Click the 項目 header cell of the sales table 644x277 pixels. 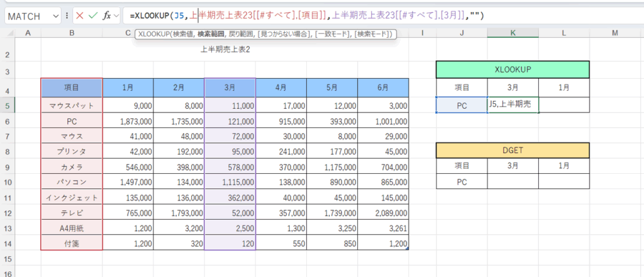click(x=72, y=88)
